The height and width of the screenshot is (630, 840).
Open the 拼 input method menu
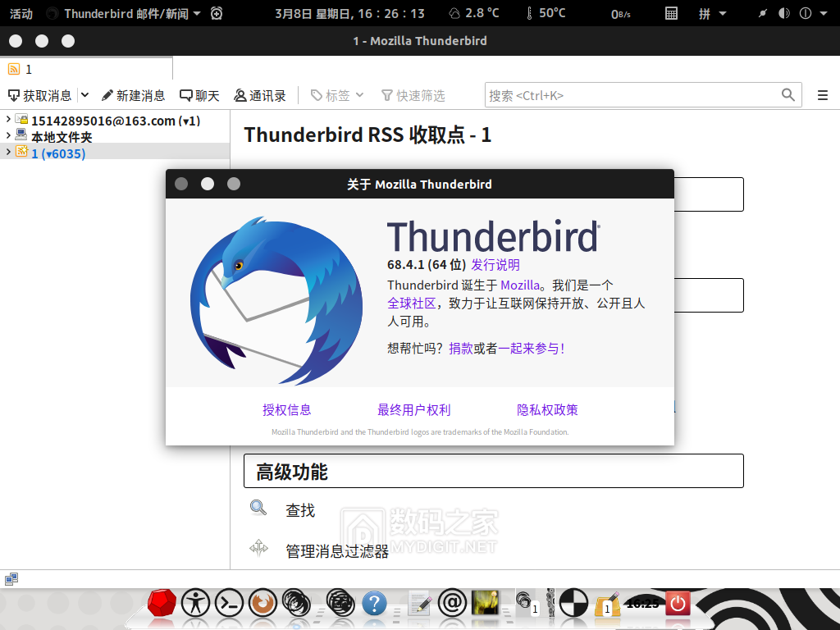tap(712, 13)
